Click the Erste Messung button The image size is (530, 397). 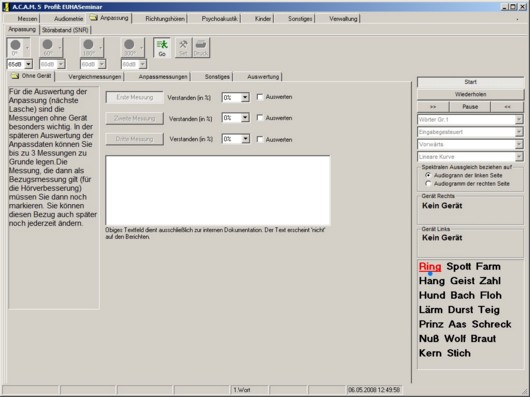pos(135,98)
